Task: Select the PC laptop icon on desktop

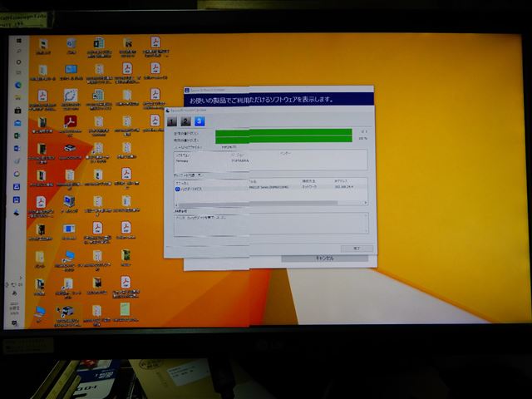Action: (40, 311)
